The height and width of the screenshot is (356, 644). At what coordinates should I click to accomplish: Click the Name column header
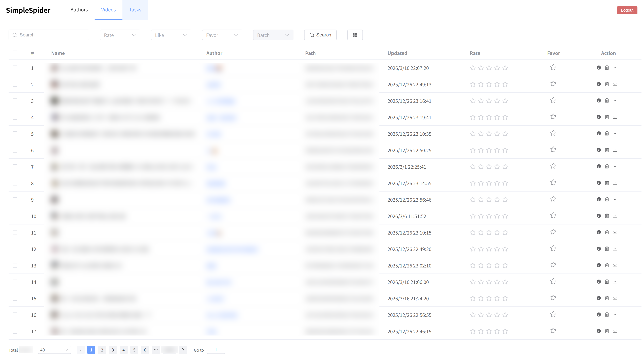[x=58, y=53]
